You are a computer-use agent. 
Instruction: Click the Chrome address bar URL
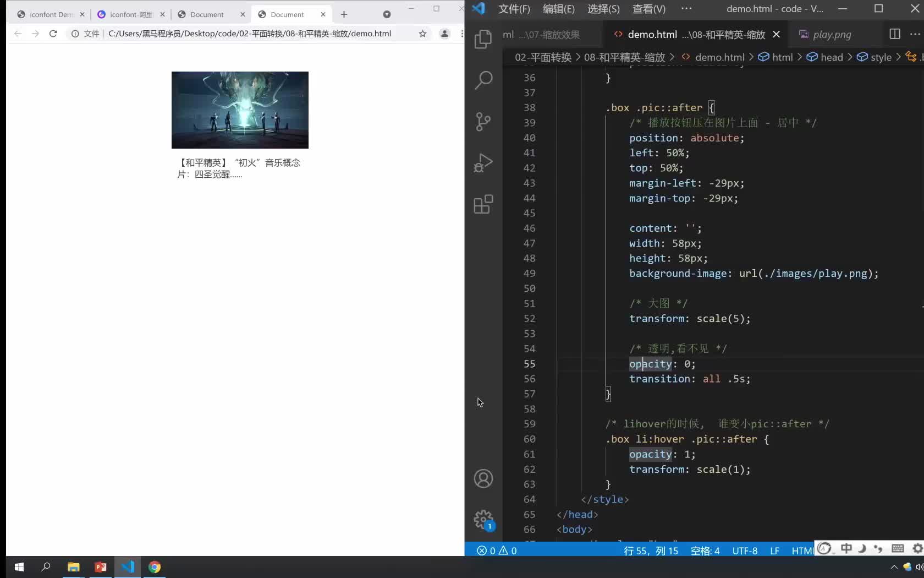coord(250,34)
